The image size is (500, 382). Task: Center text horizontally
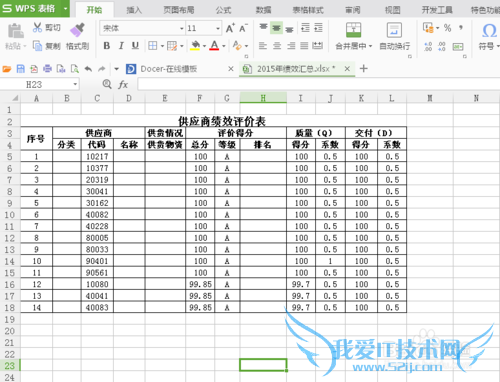[x=277, y=46]
